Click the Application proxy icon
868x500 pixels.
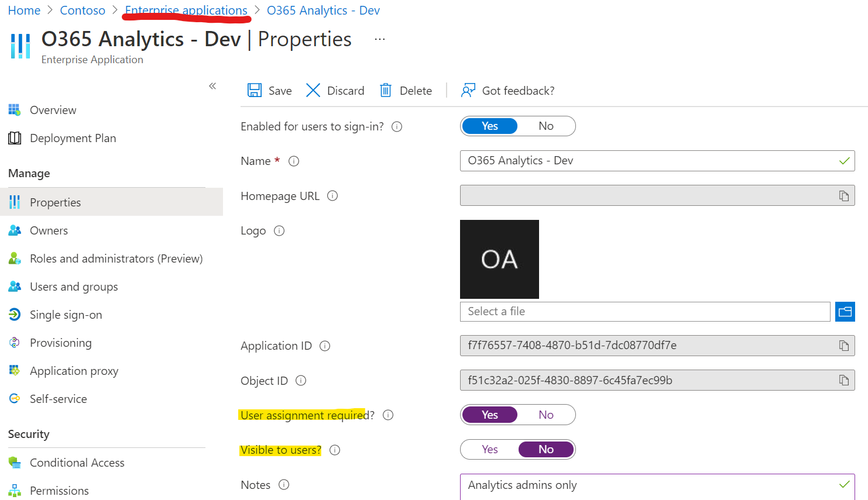click(15, 371)
